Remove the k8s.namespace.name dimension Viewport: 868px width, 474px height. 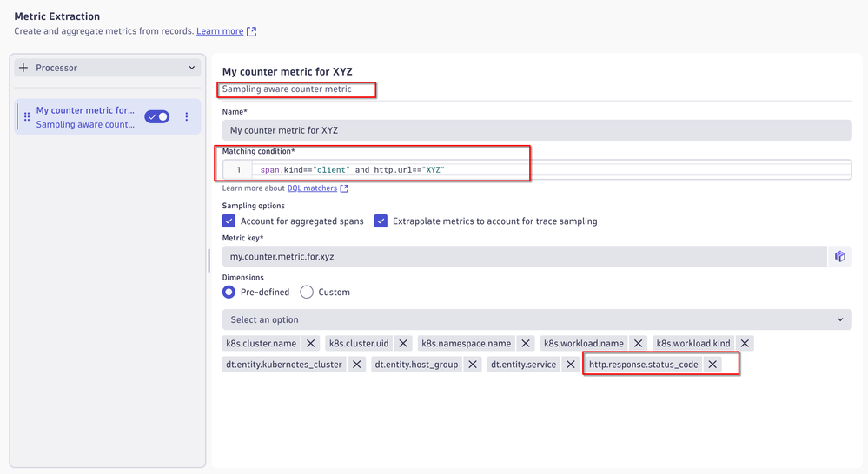click(526, 344)
